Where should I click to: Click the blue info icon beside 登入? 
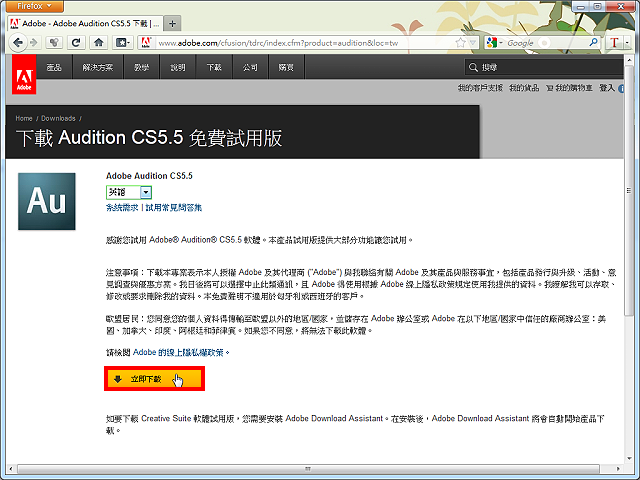coord(621,89)
